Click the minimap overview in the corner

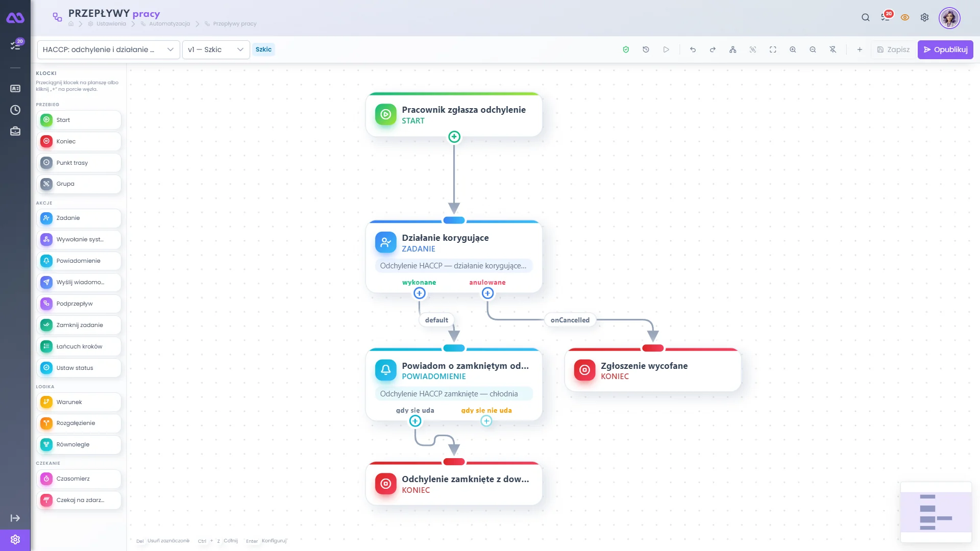click(x=936, y=512)
